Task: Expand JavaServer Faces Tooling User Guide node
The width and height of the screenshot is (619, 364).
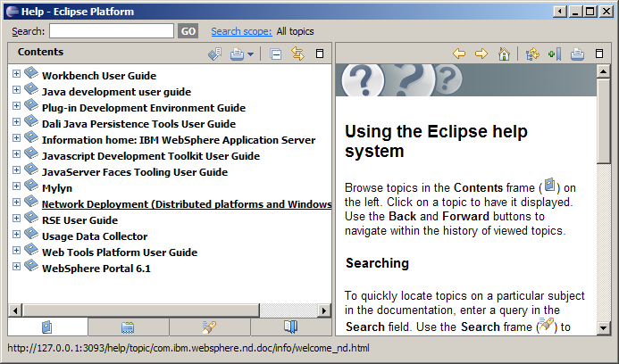Action: 16,170
